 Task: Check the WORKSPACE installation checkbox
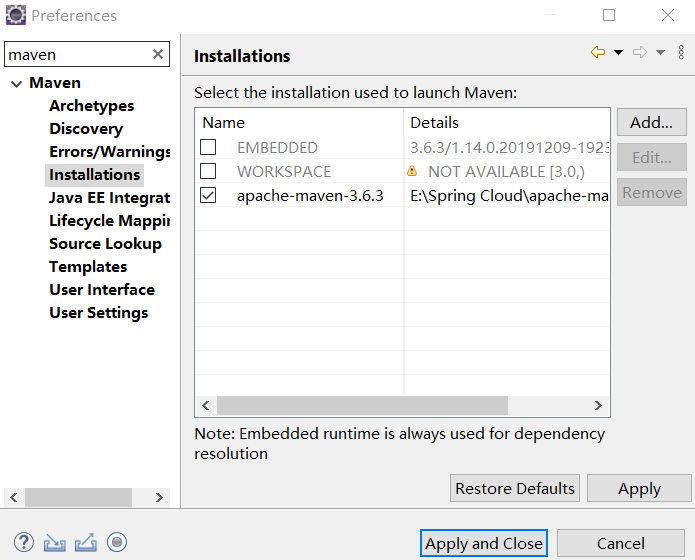coord(208,171)
